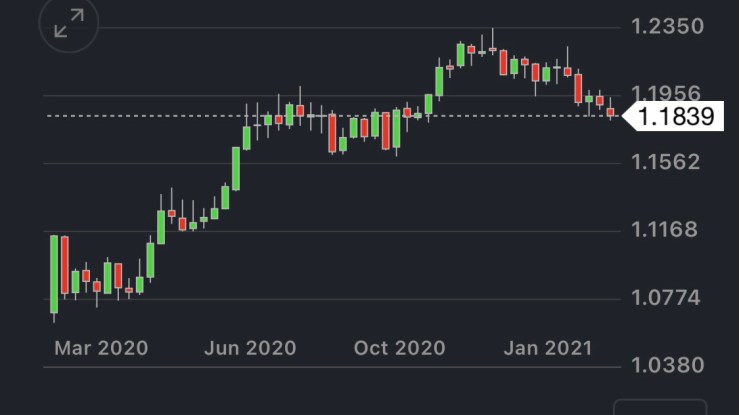Click the 1.0380 bottom price label
The height and width of the screenshot is (415, 739).
(669, 365)
